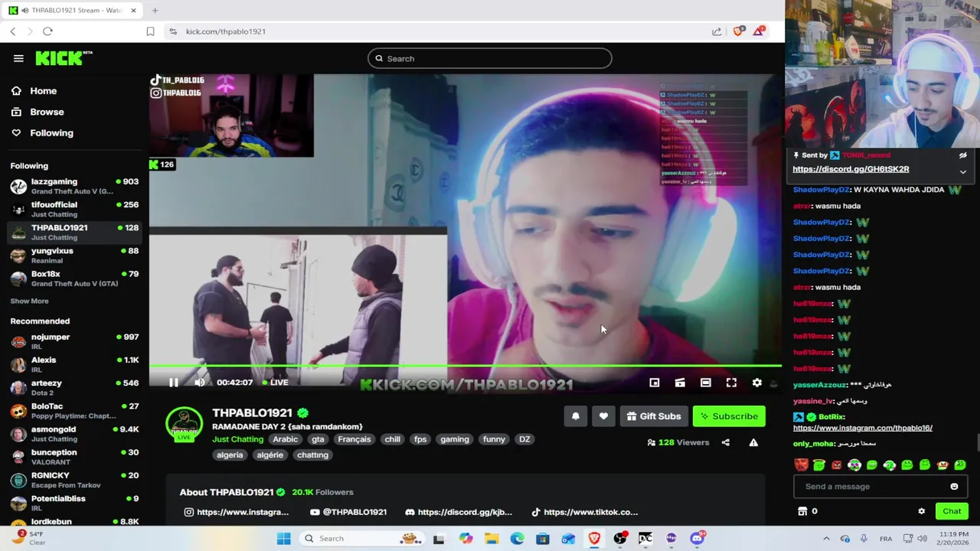Expand Following list with Show More
Image resolution: width=980 pixels, height=551 pixels.
click(x=29, y=301)
